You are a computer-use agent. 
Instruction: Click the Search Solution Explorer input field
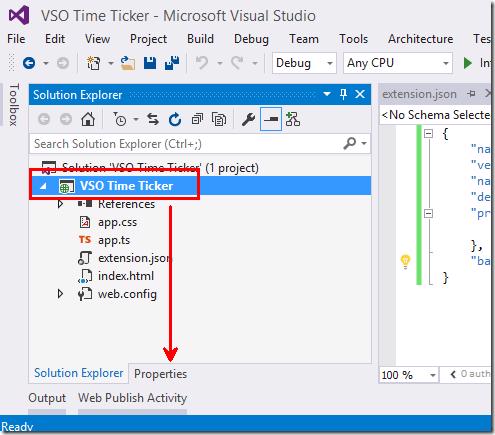click(187, 144)
